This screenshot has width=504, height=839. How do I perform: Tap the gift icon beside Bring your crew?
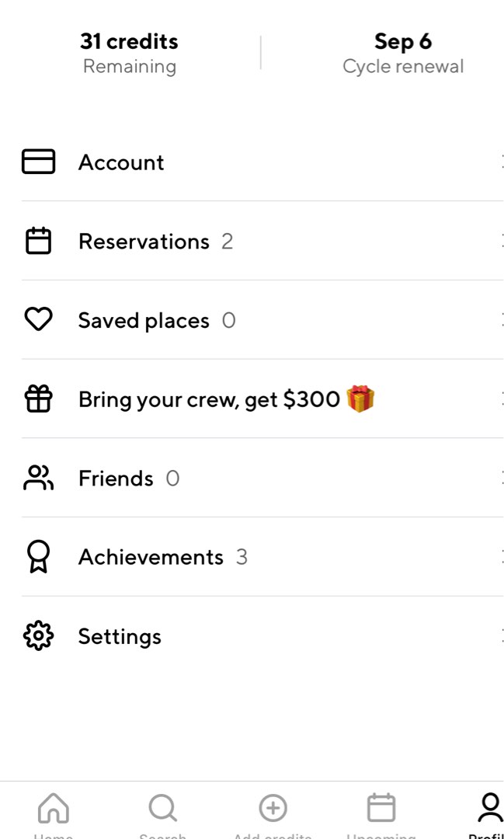tap(38, 399)
